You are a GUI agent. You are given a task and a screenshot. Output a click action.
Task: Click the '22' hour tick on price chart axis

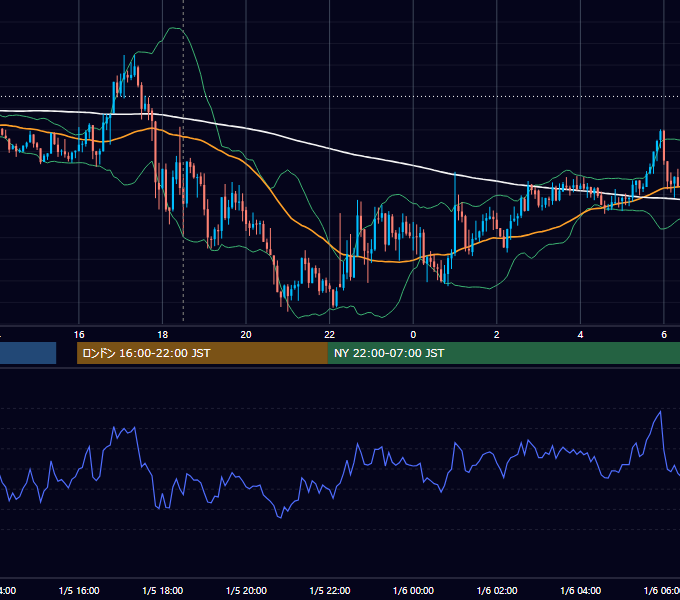pos(330,335)
